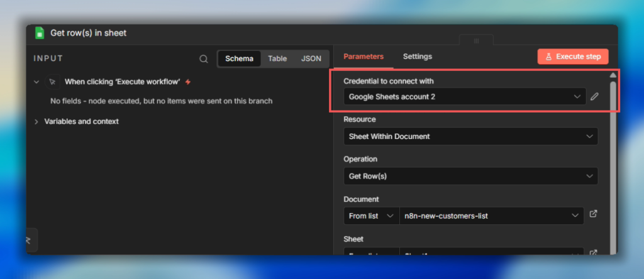Click the parameters panel vertical scrollbar
The image size is (644, 279).
tap(613, 163)
